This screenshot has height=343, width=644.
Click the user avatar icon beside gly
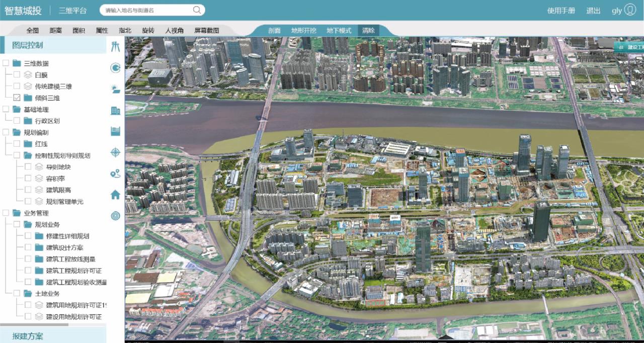[x=630, y=10]
